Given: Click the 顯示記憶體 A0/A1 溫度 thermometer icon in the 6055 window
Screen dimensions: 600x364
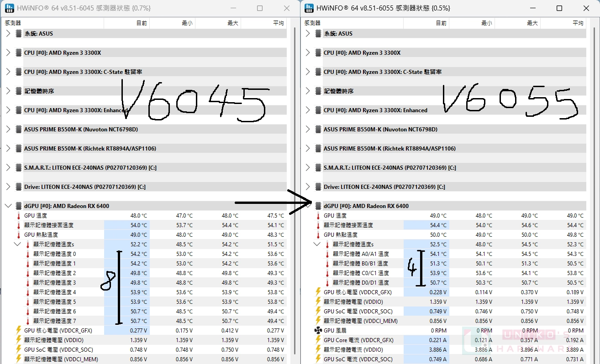Looking at the screenshot, I should (x=327, y=254).
